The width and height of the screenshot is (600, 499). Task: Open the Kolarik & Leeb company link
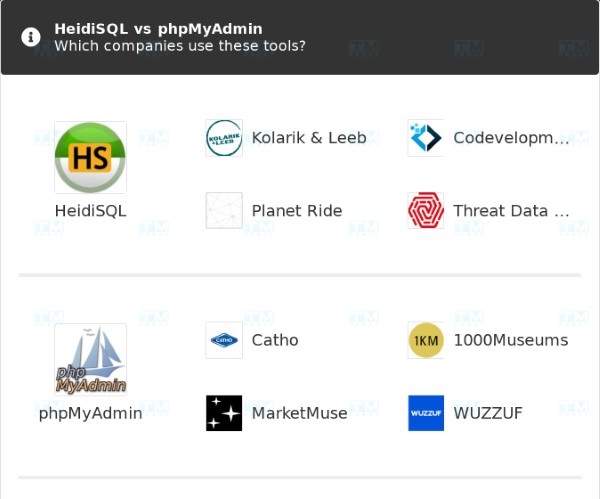pyautogui.click(x=309, y=138)
